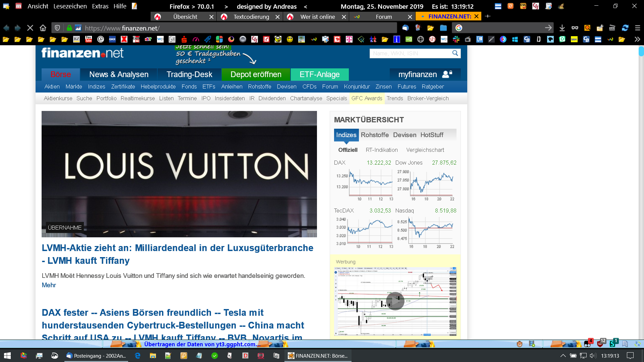644x362 pixels.
Task: Click the Firefox home button
Action: [x=43, y=28]
